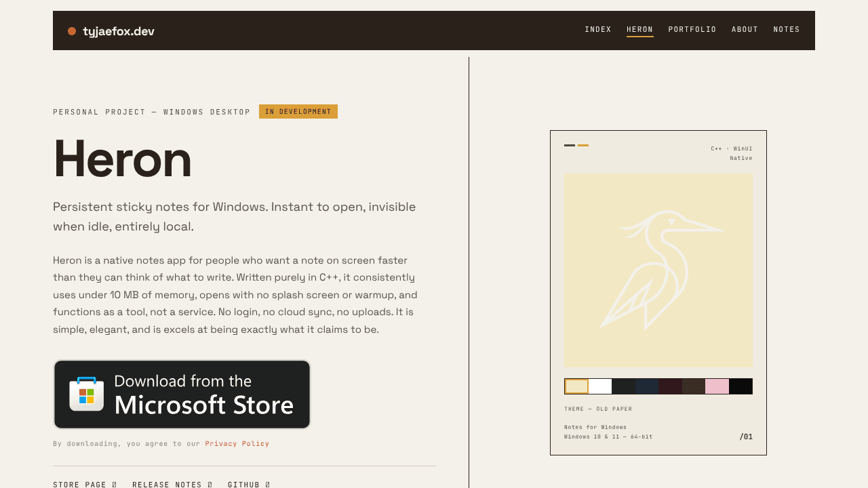Click the IN DEVELOPMENT status badge

pyautogui.click(x=298, y=112)
